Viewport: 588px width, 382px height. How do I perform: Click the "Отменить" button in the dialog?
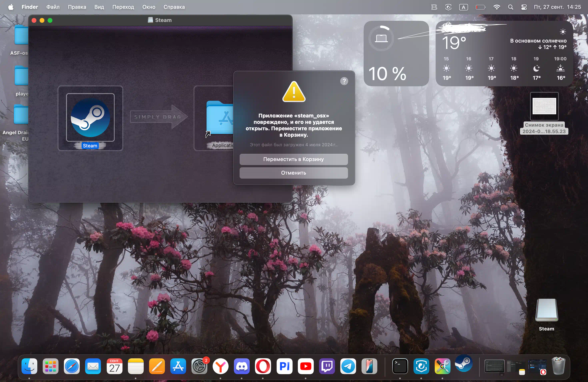click(x=294, y=173)
